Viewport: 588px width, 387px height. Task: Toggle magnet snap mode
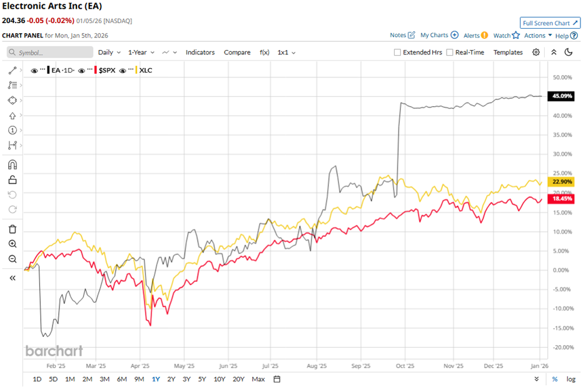click(13, 165)
